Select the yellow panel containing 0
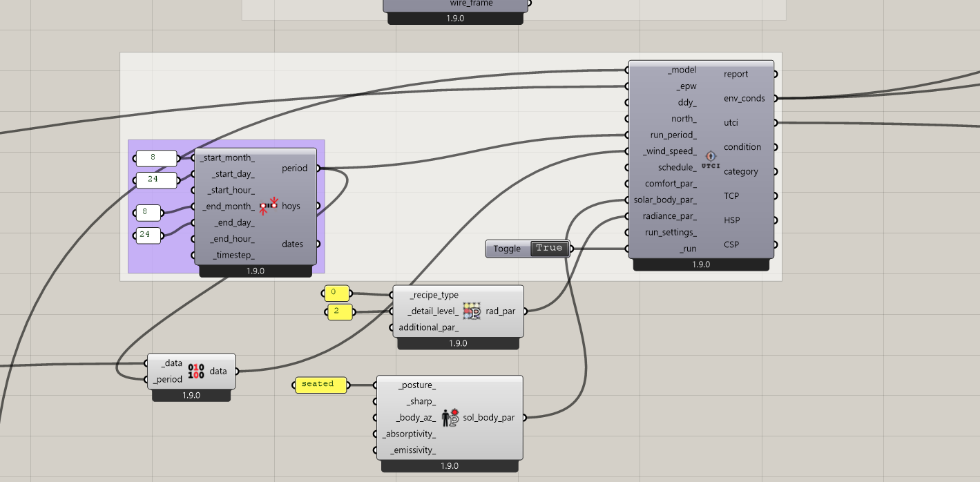 coord(336,293)
